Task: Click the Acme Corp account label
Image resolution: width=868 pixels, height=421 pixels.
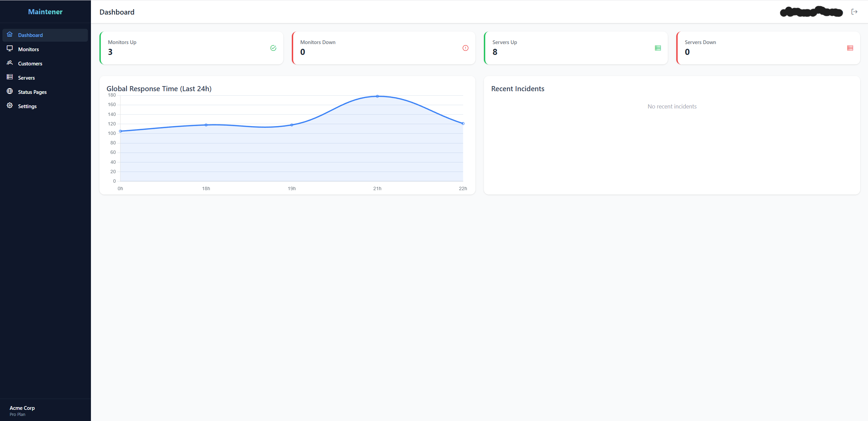Action: point(22,408)
